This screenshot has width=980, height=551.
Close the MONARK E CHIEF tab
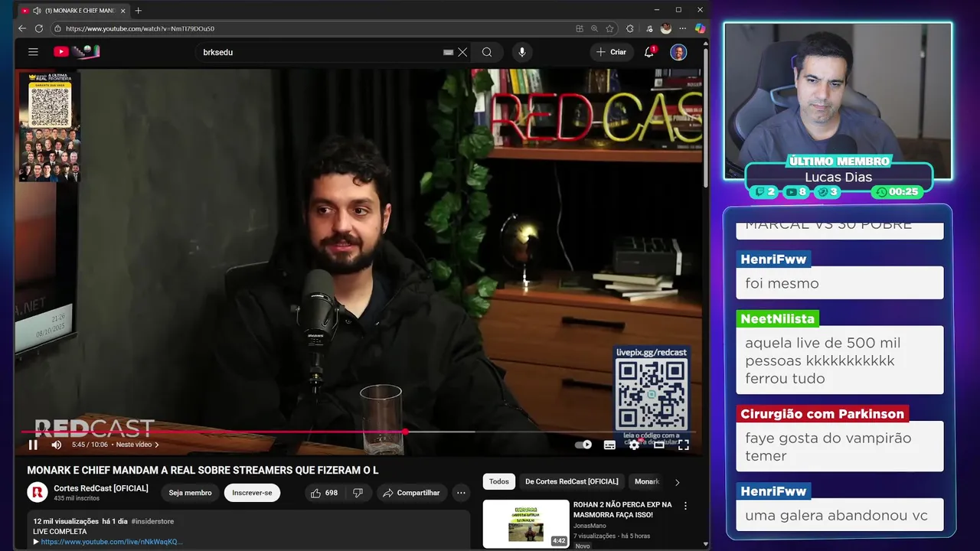click(122, 11)
